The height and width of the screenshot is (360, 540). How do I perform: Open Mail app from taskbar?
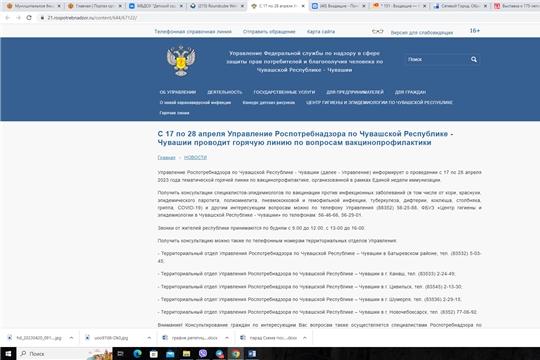pos(170,354)
